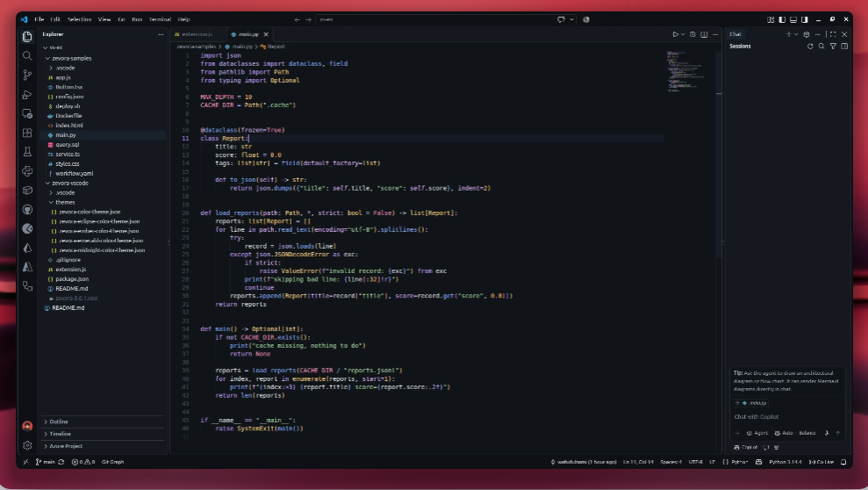The width and height of the screenshot is (868, 490).
Task: Go forward with the navigation arrow
Action: (309, 19)
